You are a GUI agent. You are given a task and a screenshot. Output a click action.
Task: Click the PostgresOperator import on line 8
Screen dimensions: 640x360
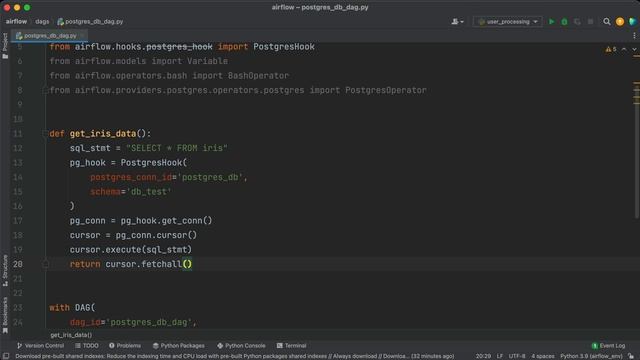click(386, 90)
